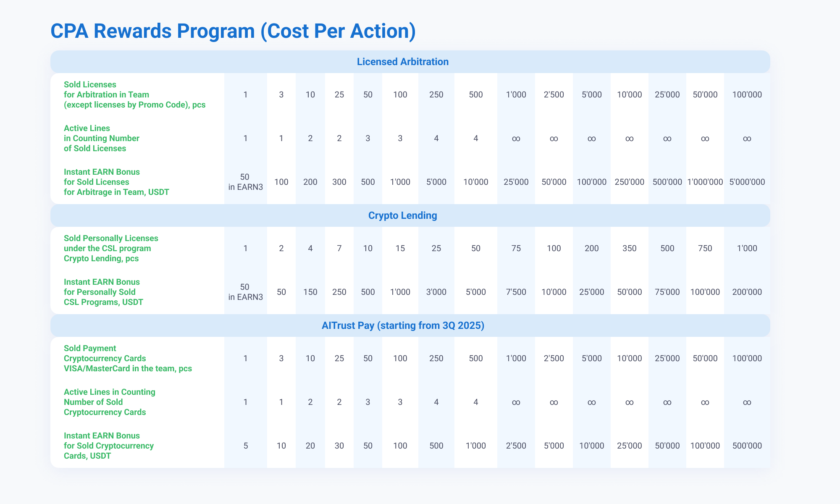Screen dimensions: 840x504
Task: Click 5'000 in Sold Licenses for Arbitration pcs row
Action: click(x=591, y=94)
